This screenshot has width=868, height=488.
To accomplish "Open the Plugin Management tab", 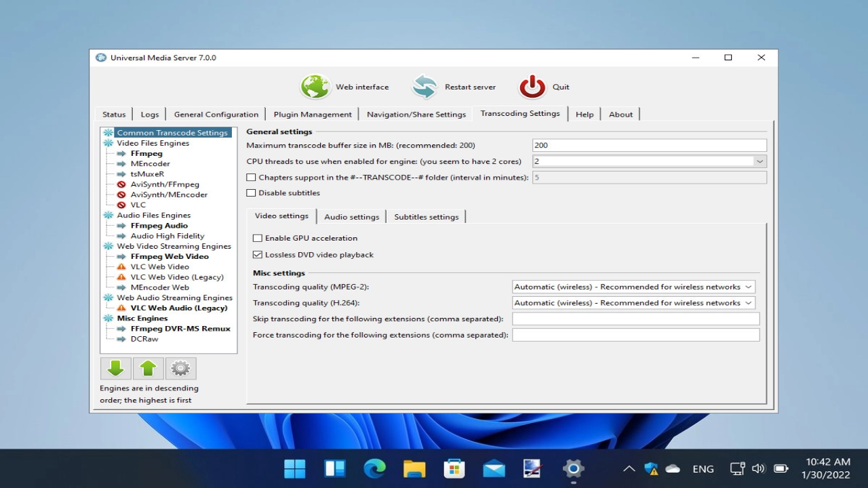I will [x=313, y=115].
